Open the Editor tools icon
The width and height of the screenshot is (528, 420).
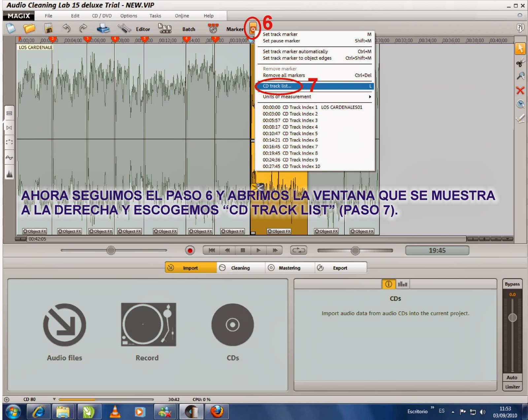tap(124, 29)
